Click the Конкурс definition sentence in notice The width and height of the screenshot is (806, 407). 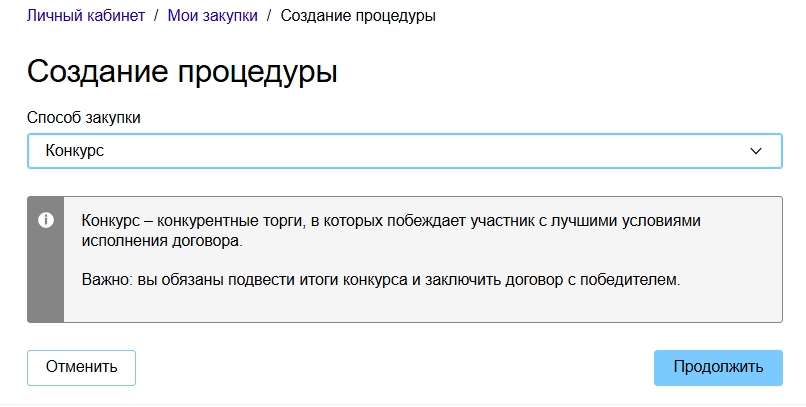point(398,220)
